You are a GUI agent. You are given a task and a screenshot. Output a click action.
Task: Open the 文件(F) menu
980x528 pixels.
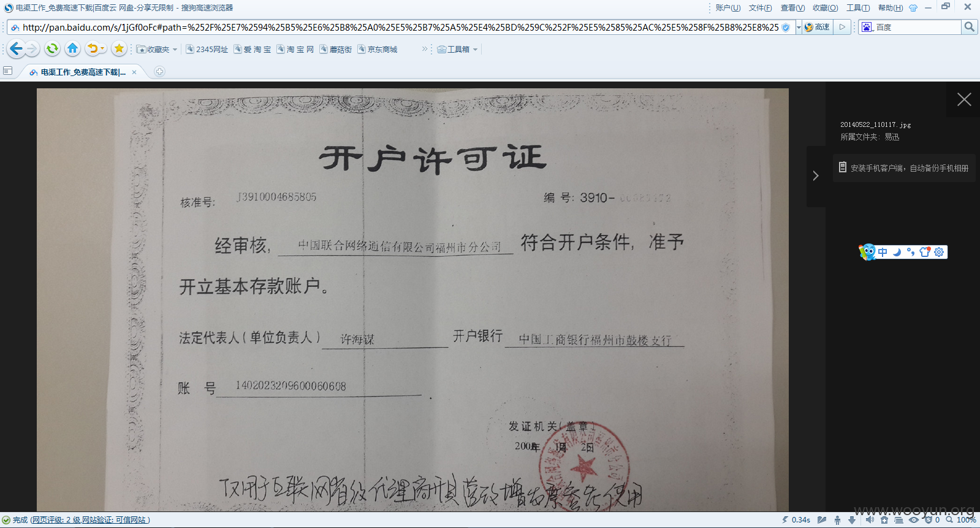click(x=761, y=8)
